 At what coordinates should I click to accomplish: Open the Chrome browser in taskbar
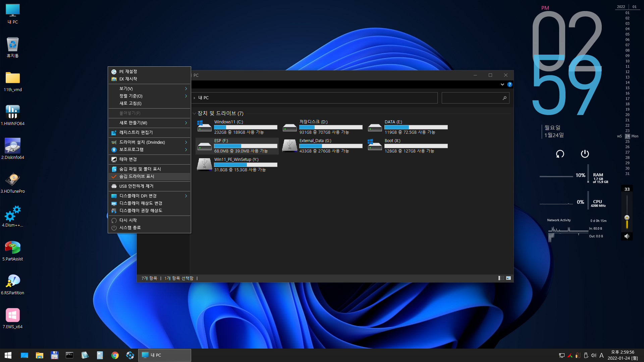[x=115, y=355]
